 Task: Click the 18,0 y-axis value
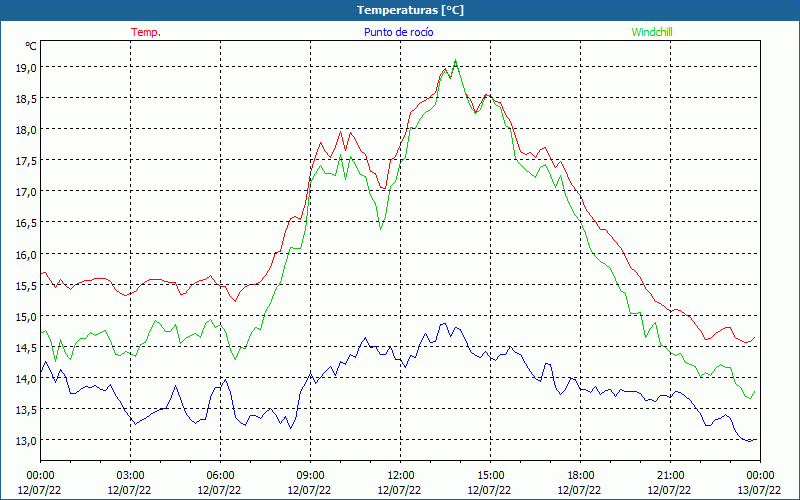[x=27, y=129]
